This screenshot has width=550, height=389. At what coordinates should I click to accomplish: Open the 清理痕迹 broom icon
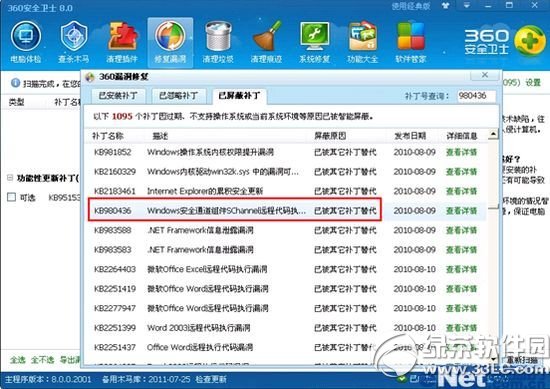point(266,41)
